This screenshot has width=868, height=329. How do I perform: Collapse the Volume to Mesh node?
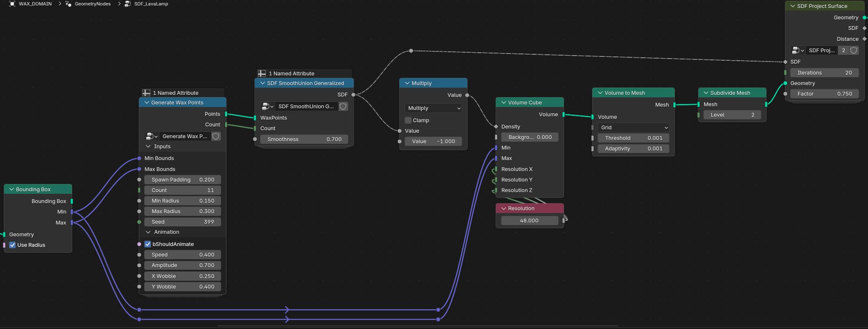pos(600,93)
